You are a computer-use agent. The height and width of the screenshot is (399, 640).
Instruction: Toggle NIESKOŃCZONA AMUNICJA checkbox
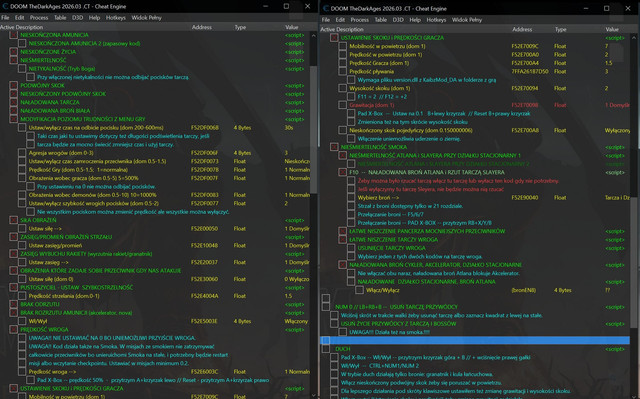point(13,35)
